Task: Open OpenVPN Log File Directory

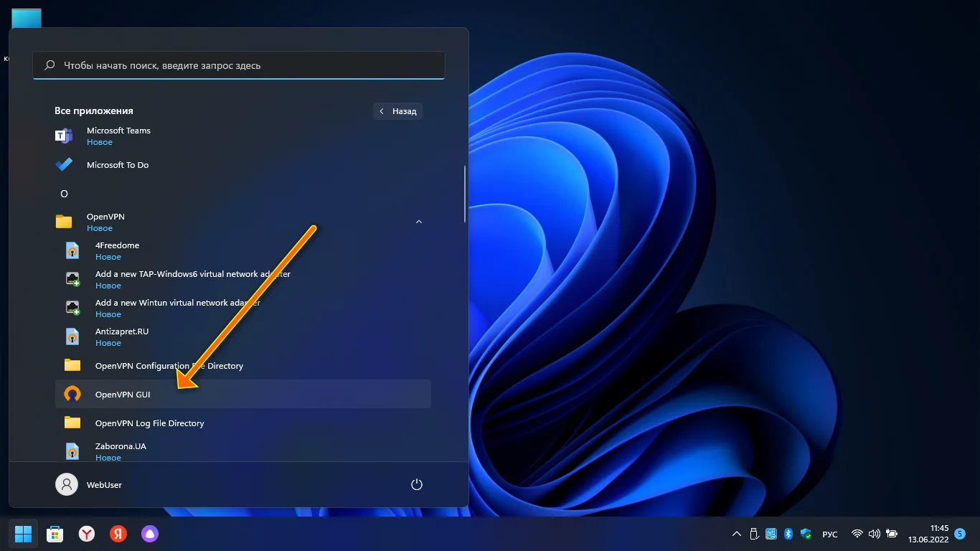Action: pos(242,423)
